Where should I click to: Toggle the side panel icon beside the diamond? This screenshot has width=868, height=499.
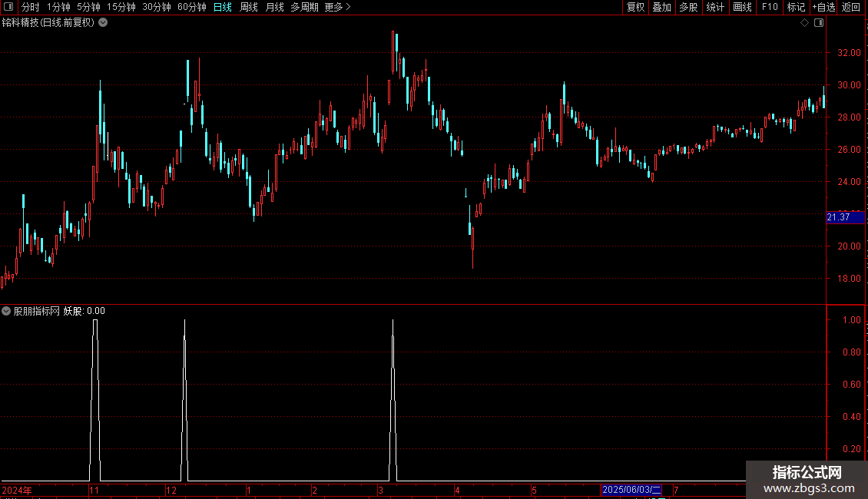pyautogui.click(x=819, y=23)
